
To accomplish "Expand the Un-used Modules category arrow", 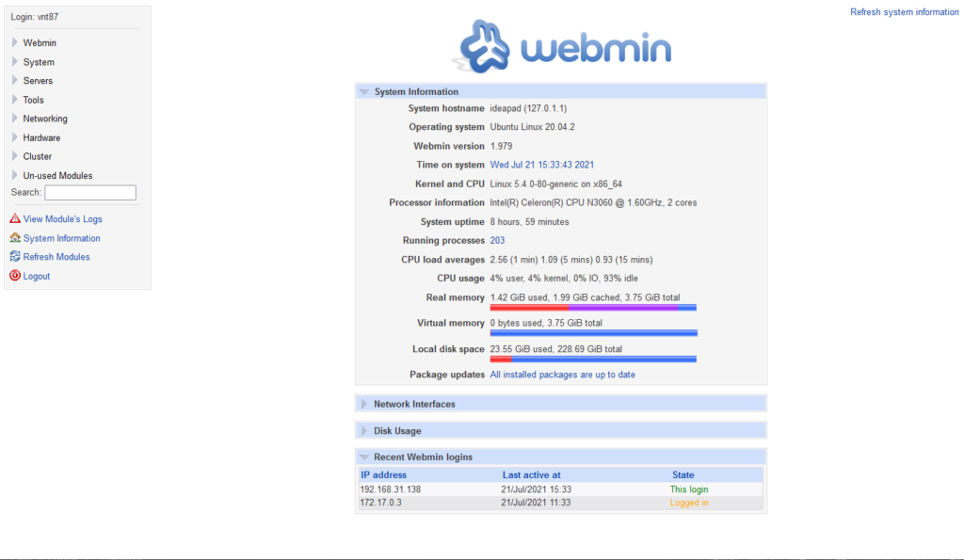I will [15, 174].
